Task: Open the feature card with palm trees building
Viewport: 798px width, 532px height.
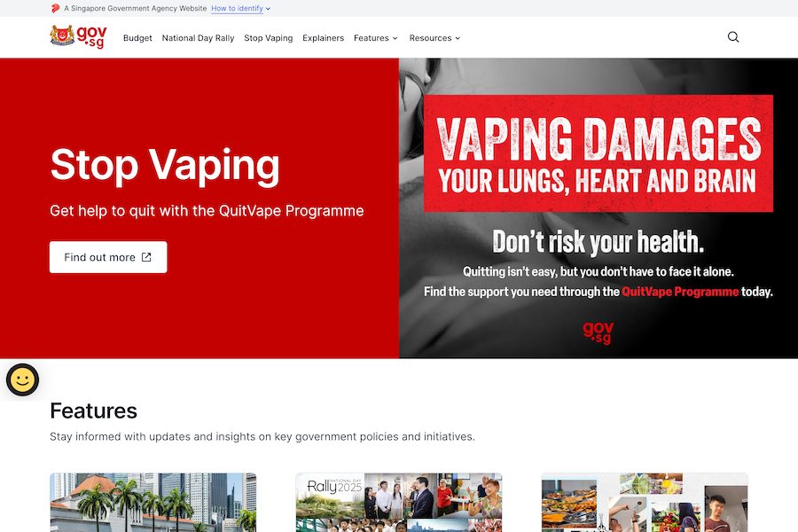Action: point(153,502)
